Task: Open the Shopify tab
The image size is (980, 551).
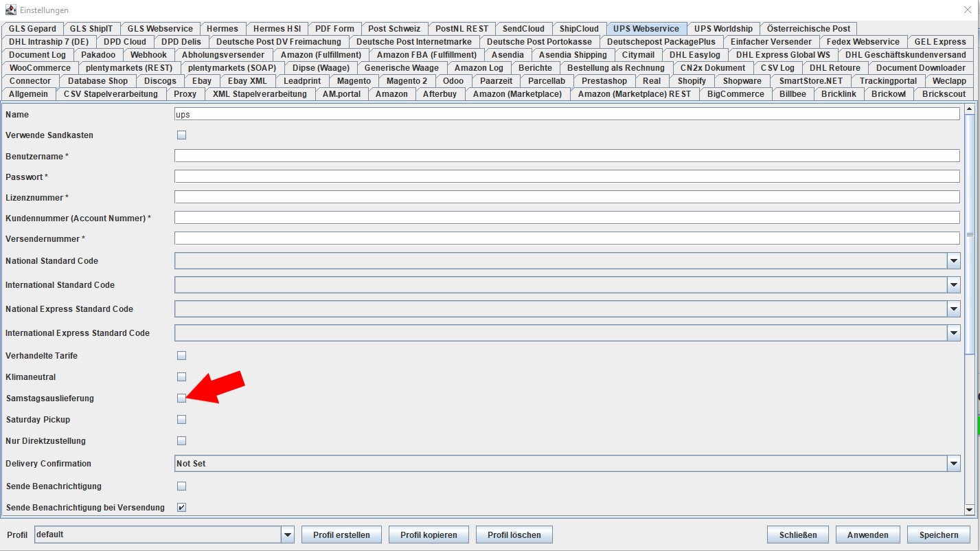Action: tap(692, 81)
